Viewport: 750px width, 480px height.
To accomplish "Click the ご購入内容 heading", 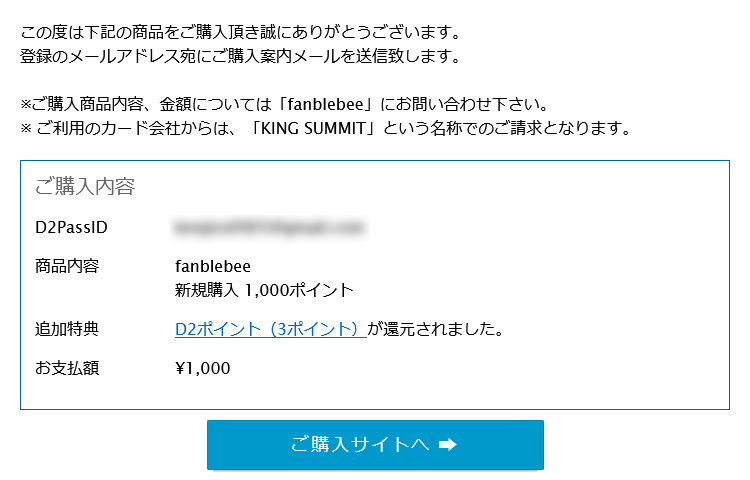I will [x=85, y=186].
